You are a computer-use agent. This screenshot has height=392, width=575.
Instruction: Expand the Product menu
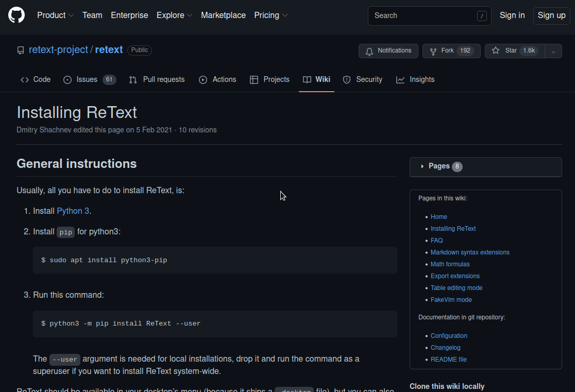click(55, 15)
